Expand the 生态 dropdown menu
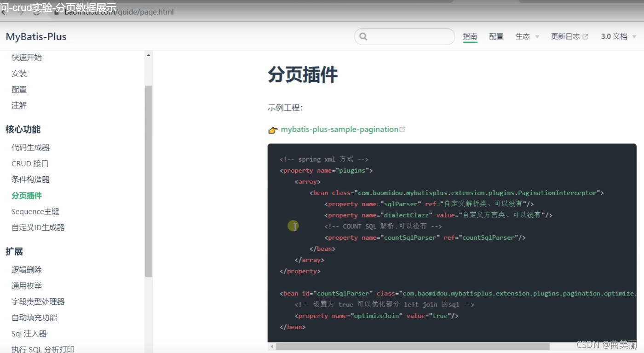Image resolution: width=644 pixels, height=353 pixels. (x=527, y=36)
